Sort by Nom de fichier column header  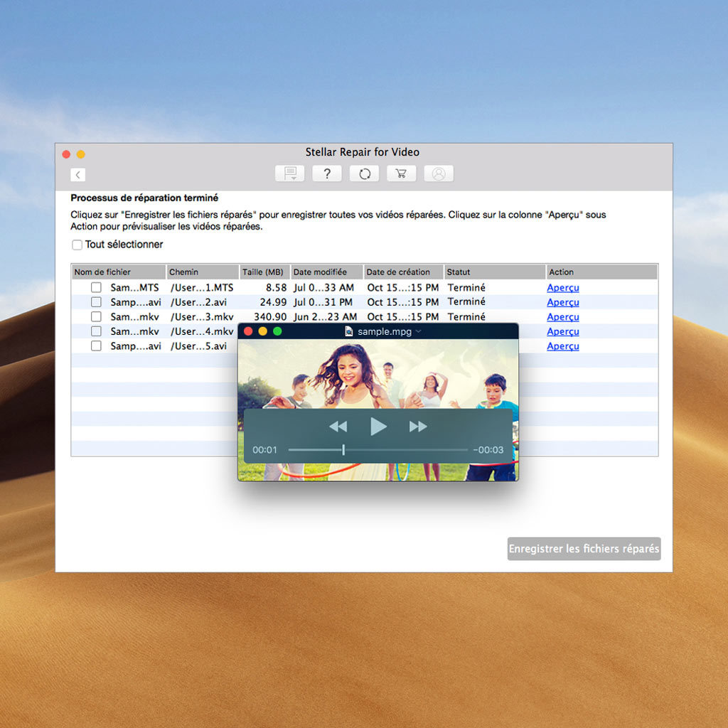coord(119,272)
